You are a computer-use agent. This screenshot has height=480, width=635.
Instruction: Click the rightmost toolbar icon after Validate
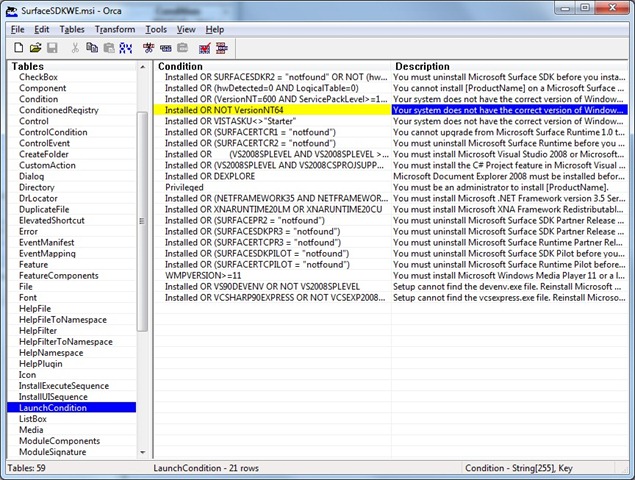point(222,48)
